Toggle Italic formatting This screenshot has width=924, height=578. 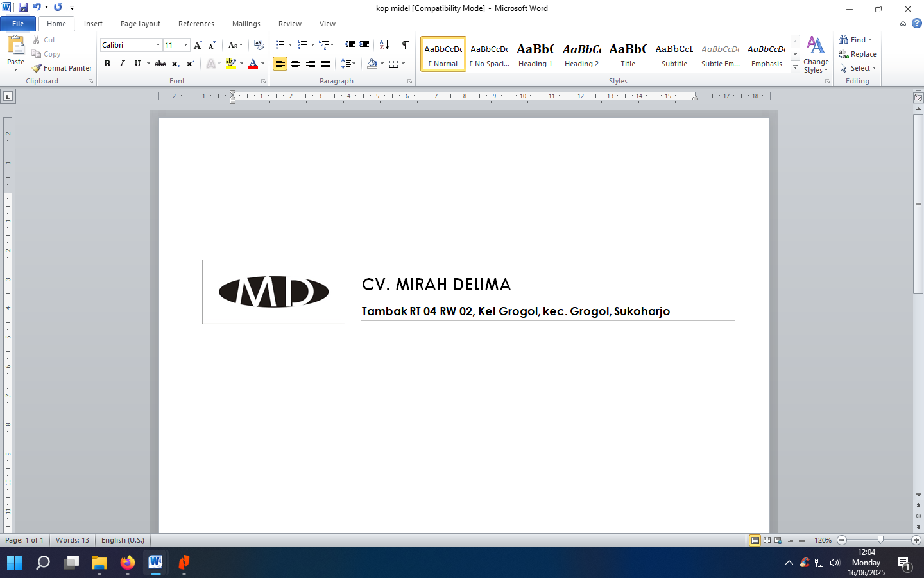[122, 64]
